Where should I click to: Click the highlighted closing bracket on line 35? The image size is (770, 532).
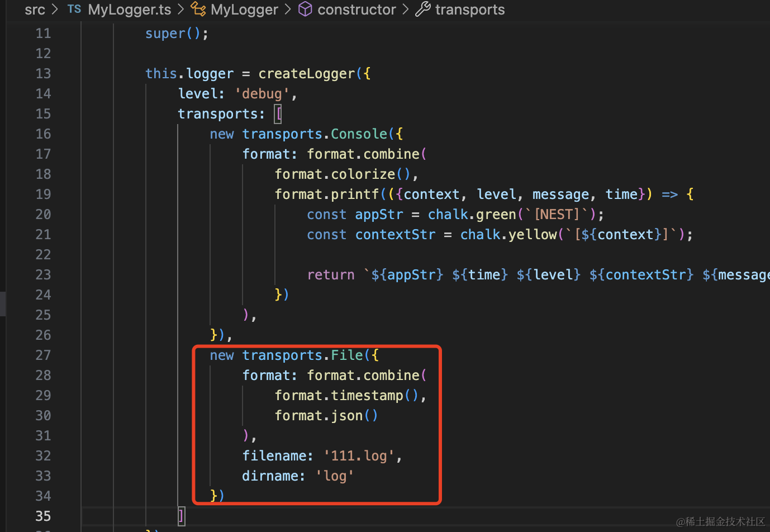pos(181,516)
